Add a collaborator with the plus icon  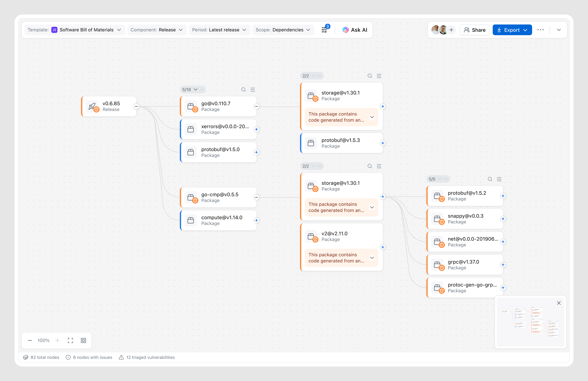point(451,30)
